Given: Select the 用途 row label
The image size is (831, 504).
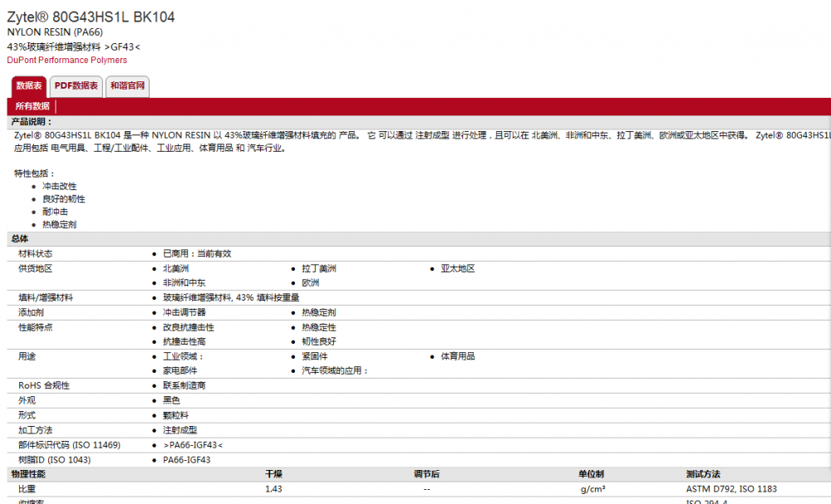Looking at the screenshot, I should [27, 356].
